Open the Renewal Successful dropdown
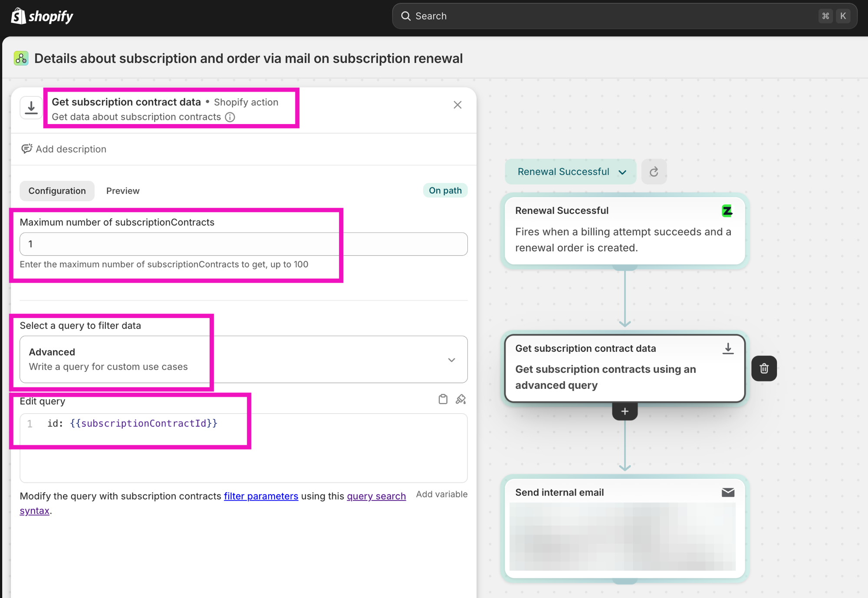868x598 pixels. [570, 172]
